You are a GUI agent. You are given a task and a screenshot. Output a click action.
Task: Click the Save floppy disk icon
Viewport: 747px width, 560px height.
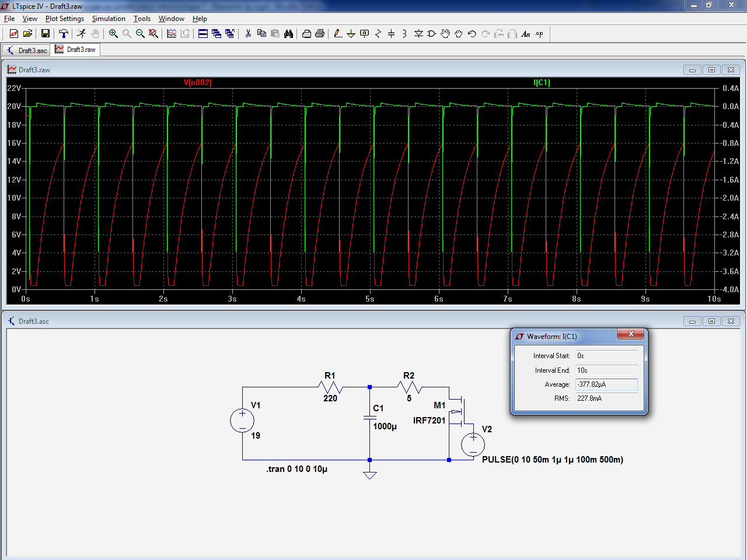[45, 34]
